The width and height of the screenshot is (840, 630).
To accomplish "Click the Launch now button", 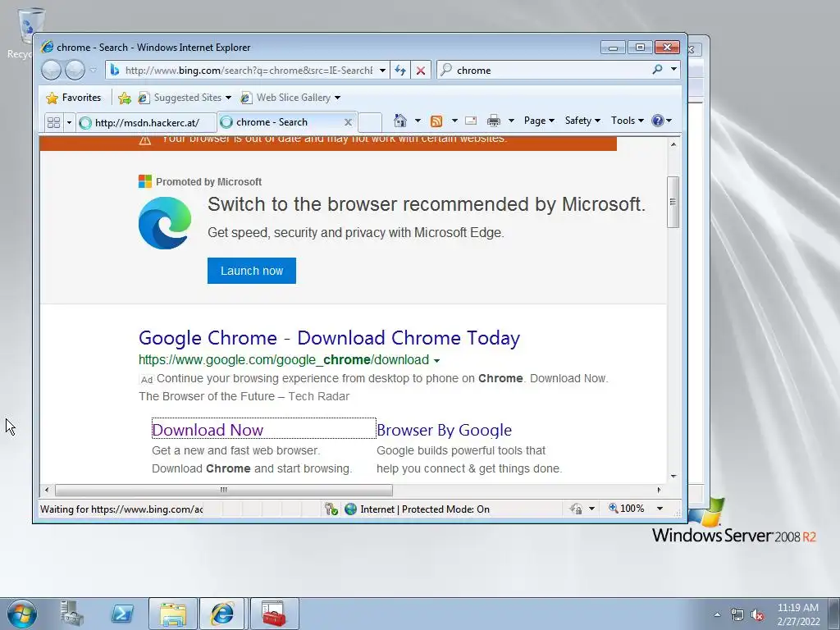I will (252, 271).
